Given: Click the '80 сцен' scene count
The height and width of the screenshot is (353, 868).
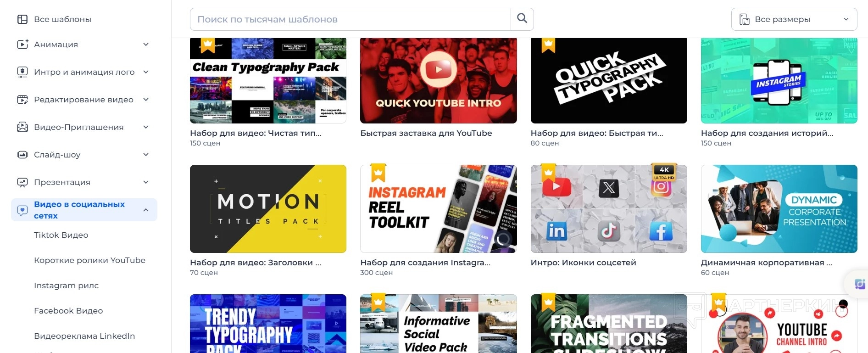Looking at the screenshot, I should tap(545, 143).
